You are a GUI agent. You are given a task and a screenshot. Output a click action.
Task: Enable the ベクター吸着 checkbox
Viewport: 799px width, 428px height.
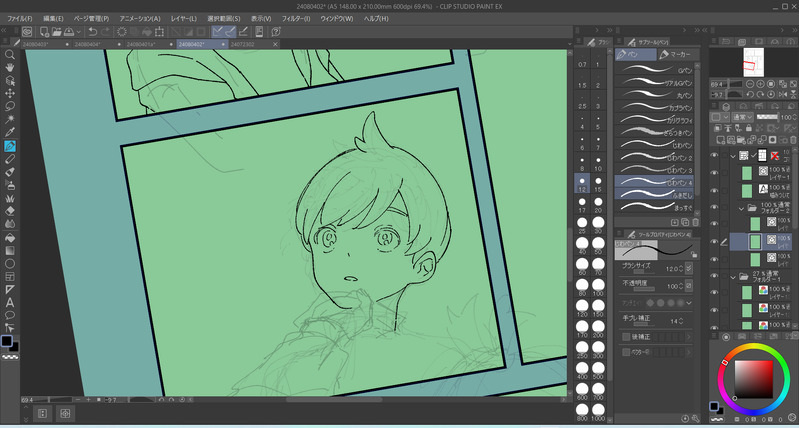pos(626,352)
